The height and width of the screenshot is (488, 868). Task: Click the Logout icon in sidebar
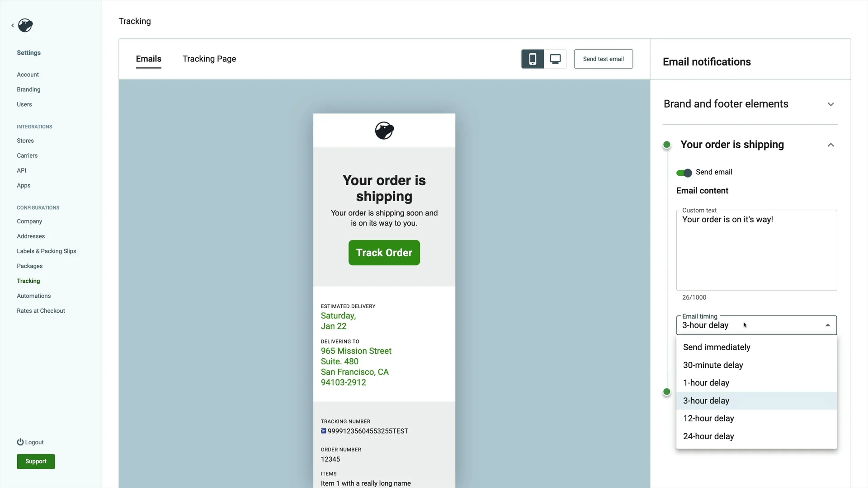(20, 441)
